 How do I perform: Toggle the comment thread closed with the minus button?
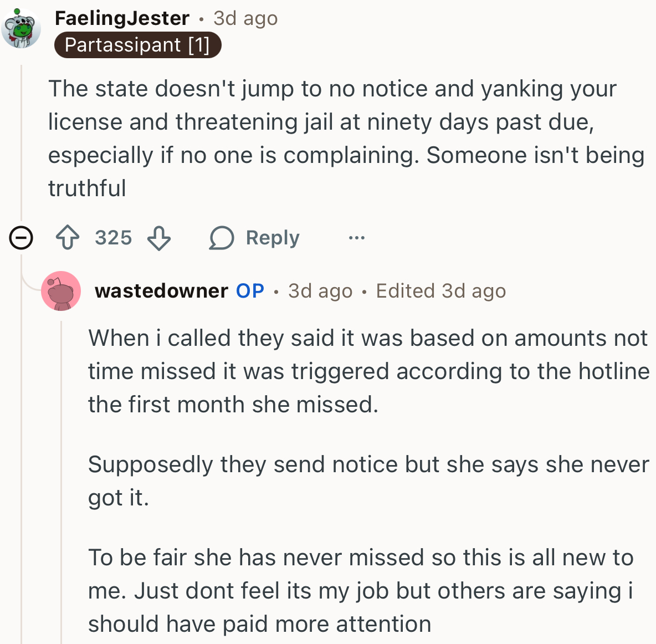tap(20, 238)
